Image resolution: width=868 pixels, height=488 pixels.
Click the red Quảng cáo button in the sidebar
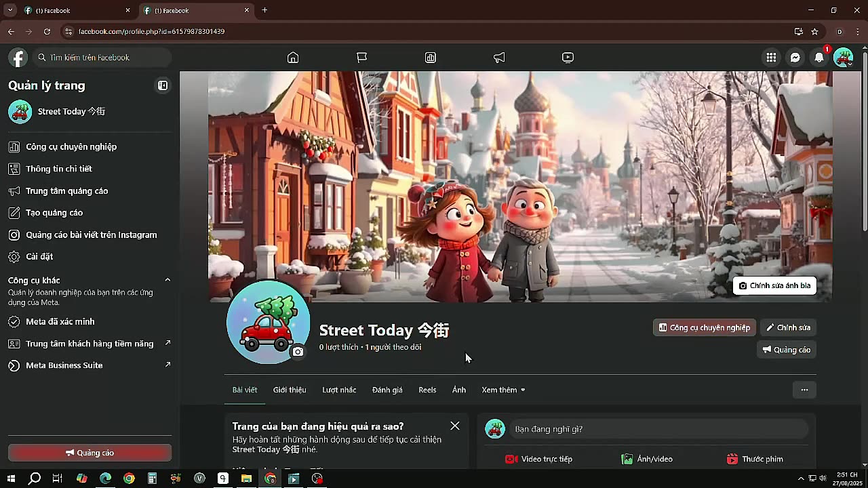click(x=90, y=453)
